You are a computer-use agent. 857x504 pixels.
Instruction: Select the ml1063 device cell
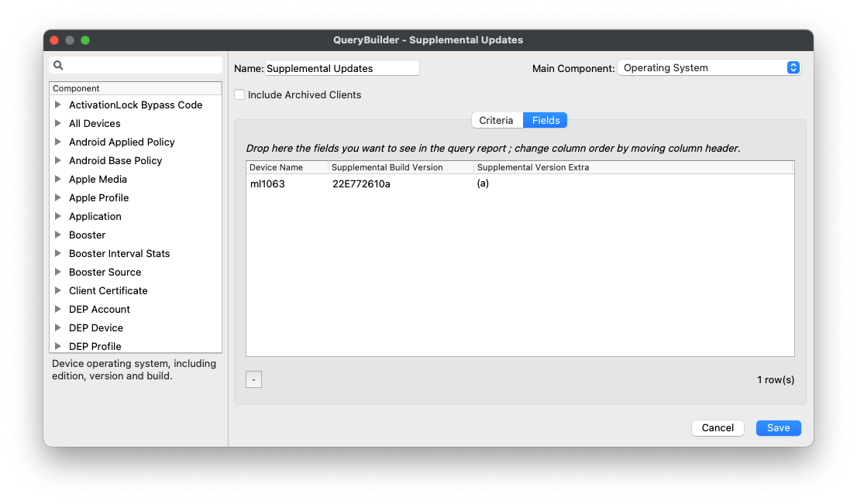(x=267, y=184)
